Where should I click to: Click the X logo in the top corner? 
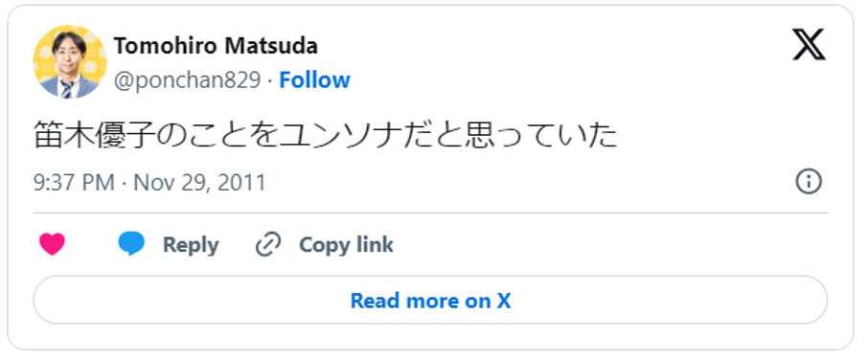pyautogui.click(x=809, y=45)
